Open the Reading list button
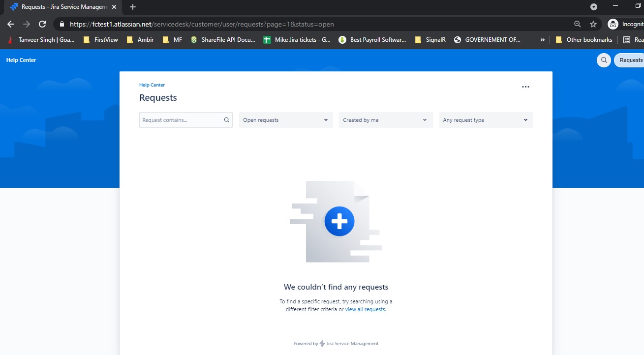The image size is (644, 355). [633, 40]
